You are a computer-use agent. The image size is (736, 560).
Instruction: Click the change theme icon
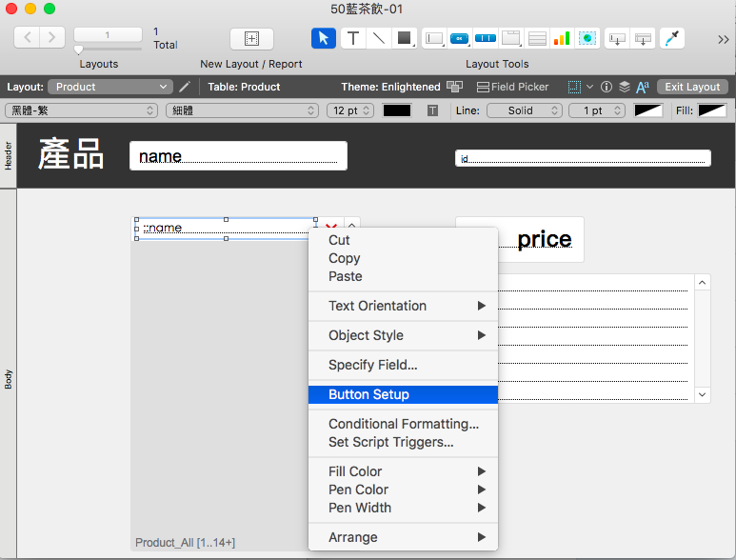454,87
